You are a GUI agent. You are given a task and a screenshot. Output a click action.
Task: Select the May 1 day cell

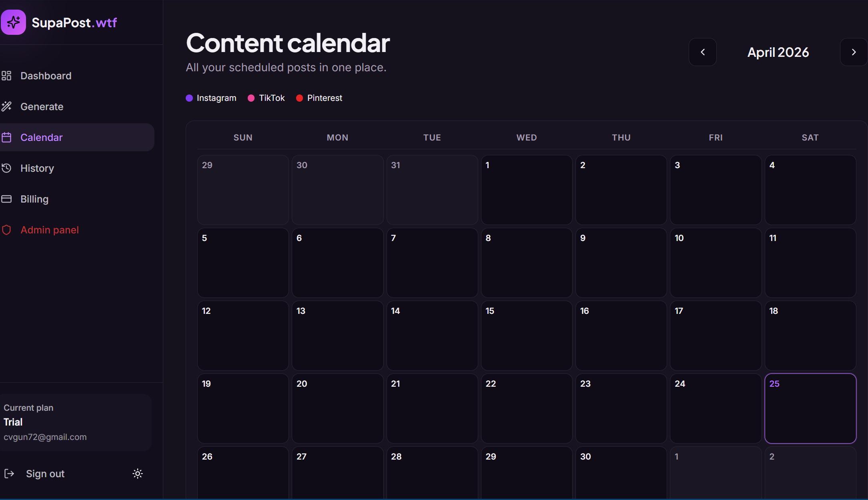coord(716,473)
